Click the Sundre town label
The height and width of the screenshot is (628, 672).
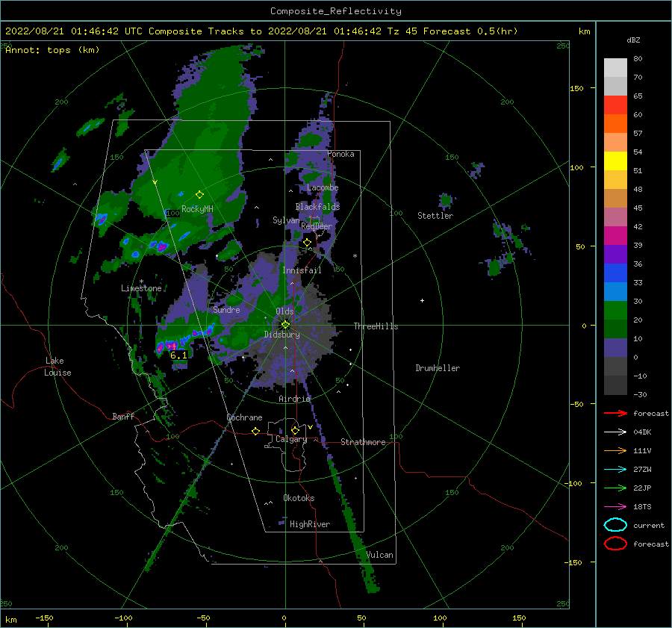(x=226, y=309)
